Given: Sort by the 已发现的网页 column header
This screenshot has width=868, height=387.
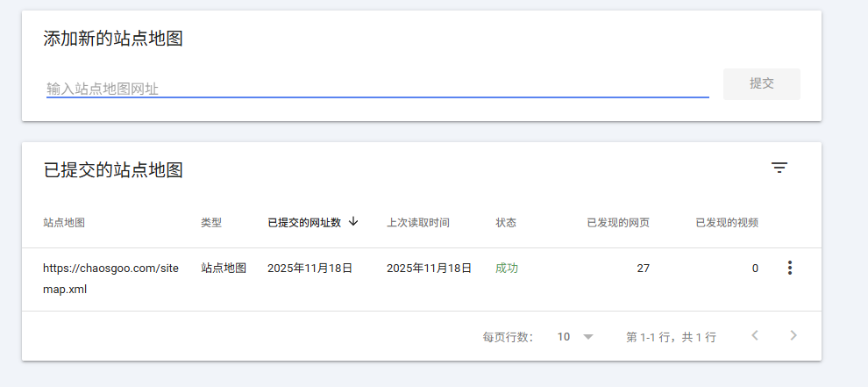Looking at the screenshot, I should pos(618,223).
